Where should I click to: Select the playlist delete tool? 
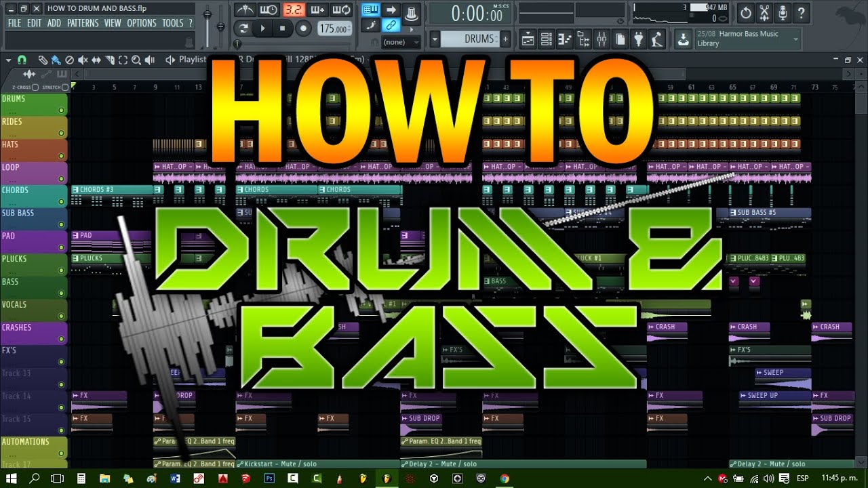point(69,60)
